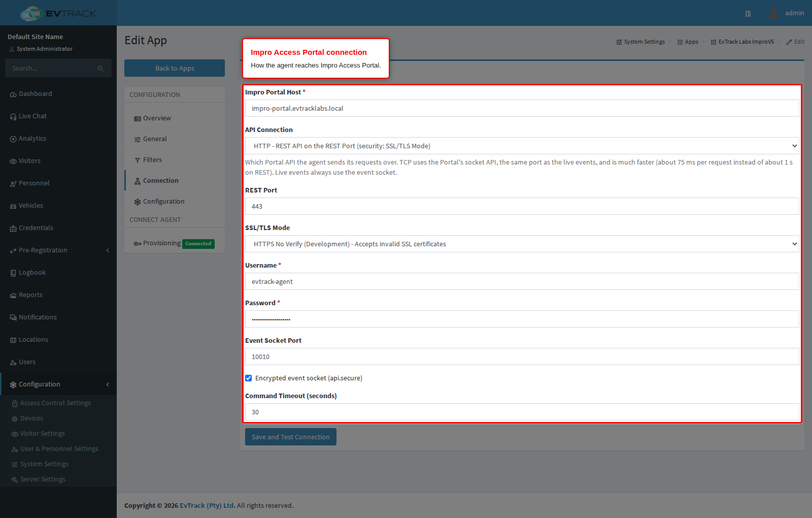812x518 pixels.
Task: Toggle Encrypted event socket checkbox
Action: point(249,378)
